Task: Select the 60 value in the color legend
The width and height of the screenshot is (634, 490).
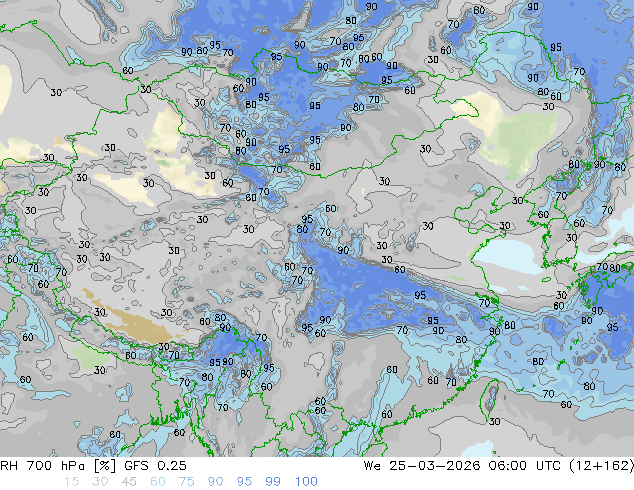Action: [158, 482]
